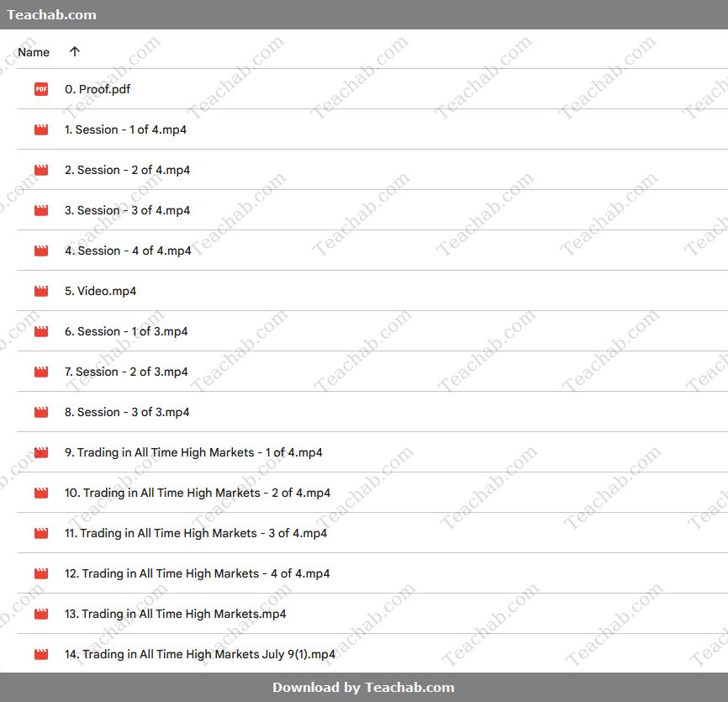Click the video icon for 2. Session - 2 of 4.mp4

[41, 170]
